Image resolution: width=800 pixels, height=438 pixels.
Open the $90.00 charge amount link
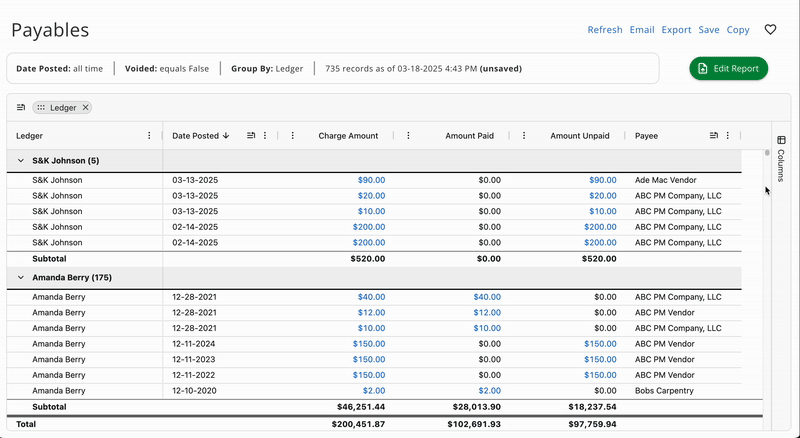click(371, 180)
